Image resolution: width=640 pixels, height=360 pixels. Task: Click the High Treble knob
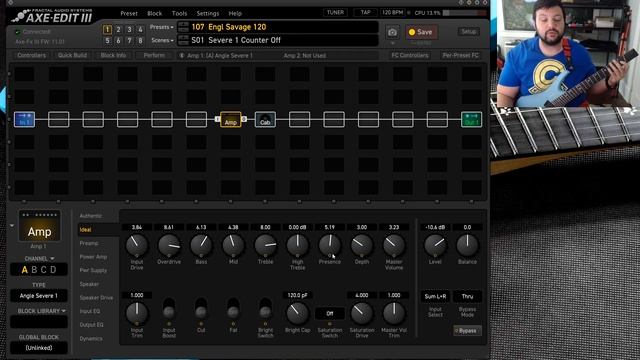[298, 245]
